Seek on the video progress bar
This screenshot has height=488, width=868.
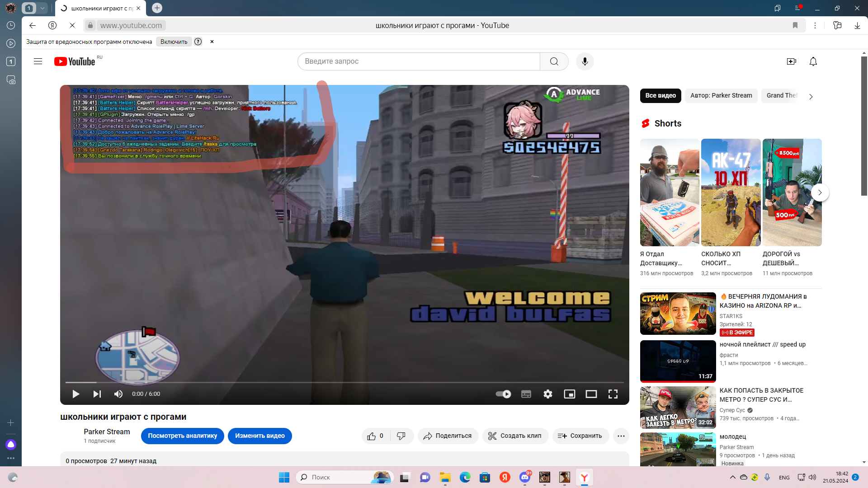pyautogui.click(x=344, y=382)
